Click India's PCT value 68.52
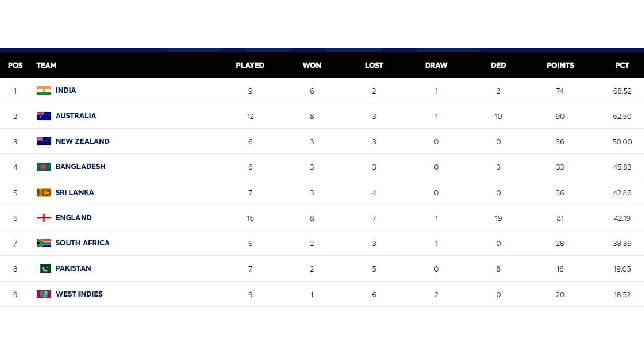This screenshot has height=362, width=644. [622, 91]
